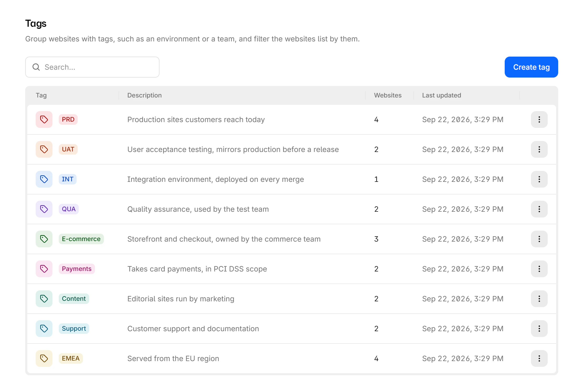Open the three-dot menu for UAT row
575x392 pixels.
(539, 149)
